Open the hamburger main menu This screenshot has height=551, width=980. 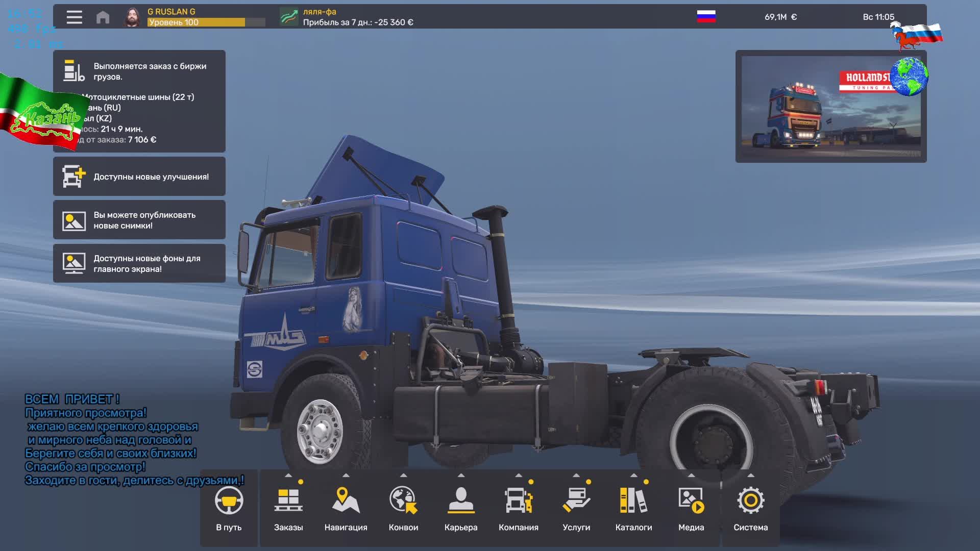74,17
